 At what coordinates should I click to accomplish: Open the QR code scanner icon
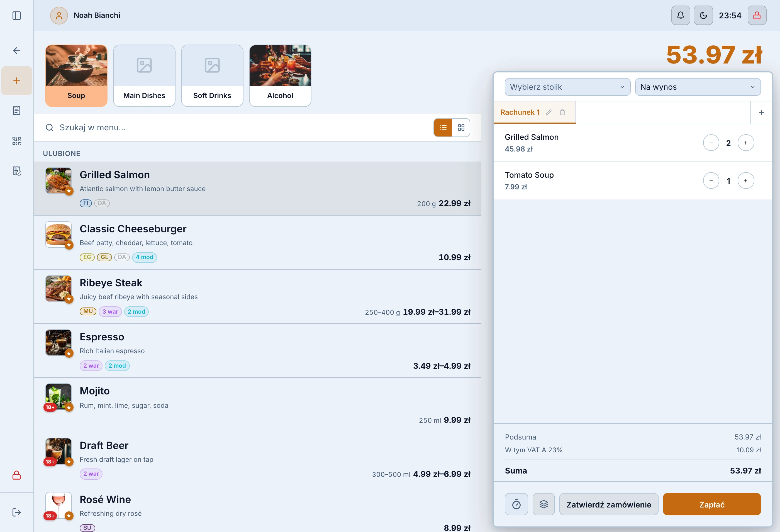click(16, 141)
